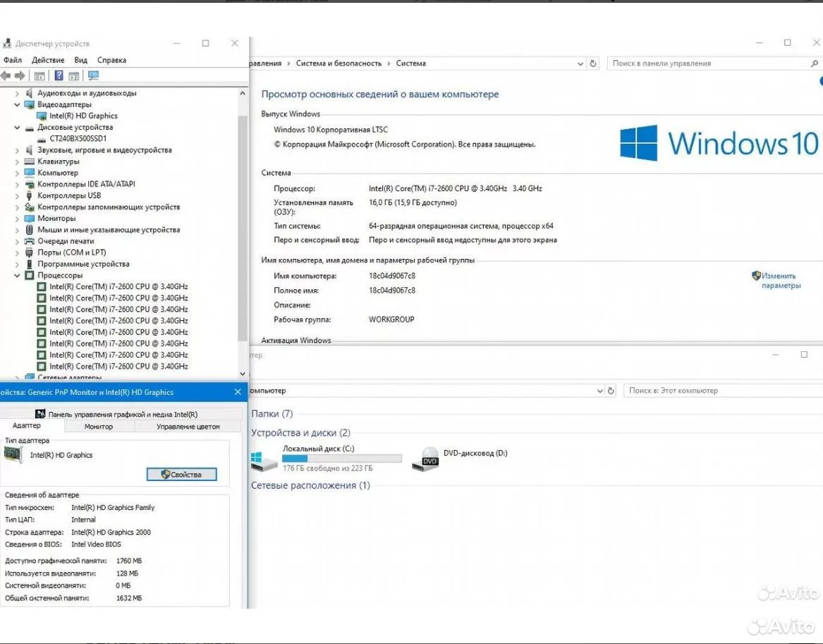Click the Мыши и иные указывающие устройства icon
Screen dimensions: 823x644
click(x=30, y=229)
